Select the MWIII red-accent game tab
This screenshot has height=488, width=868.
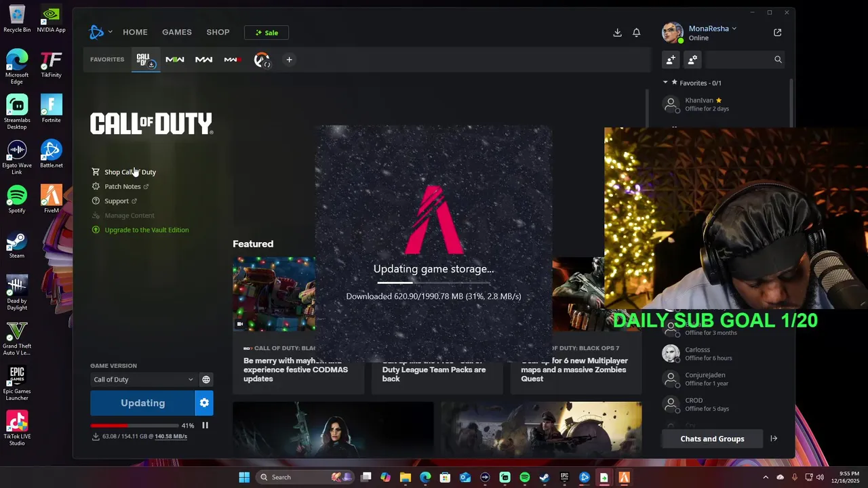click(x=232, y=60)
